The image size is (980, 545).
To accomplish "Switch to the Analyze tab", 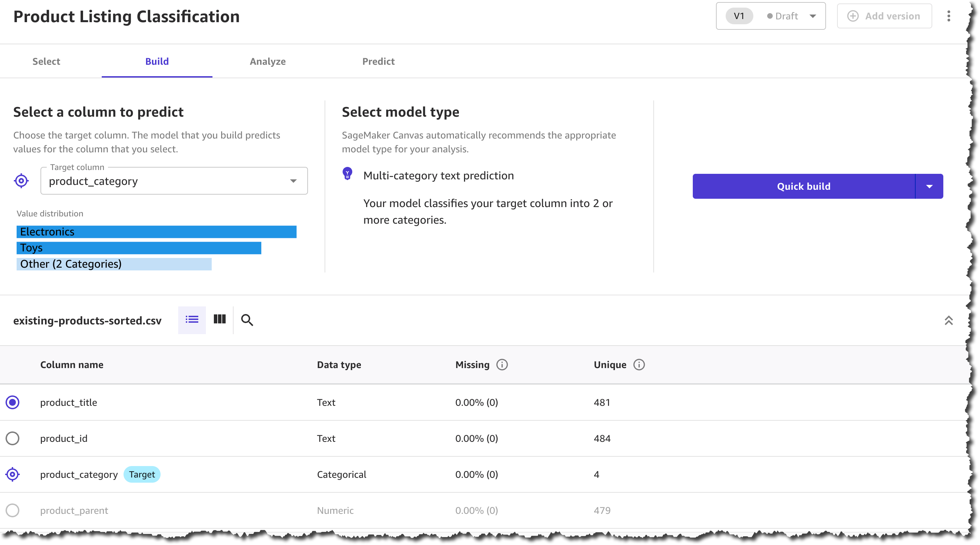I will [x=267, y=61].
